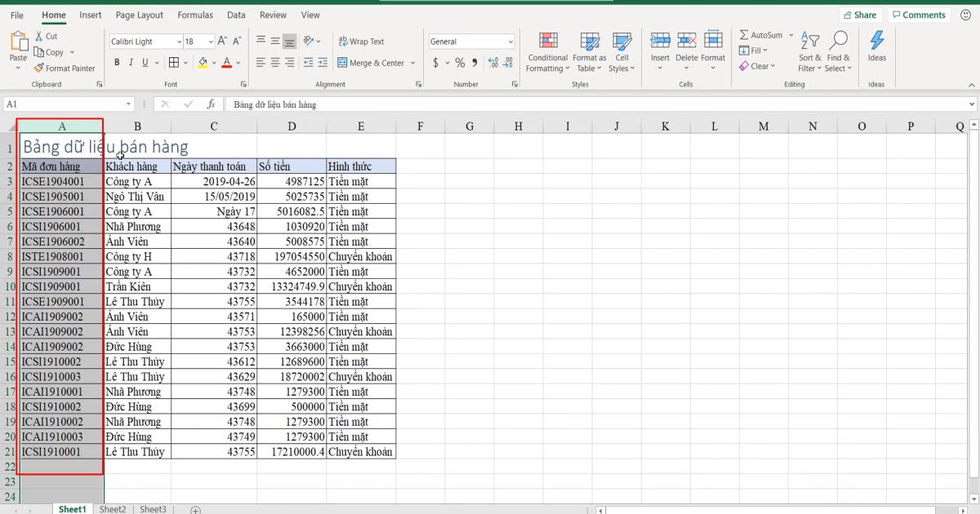Toggle underline formatting
The image size is (980, 514).
pyautogui.click(x=144, y=61)
